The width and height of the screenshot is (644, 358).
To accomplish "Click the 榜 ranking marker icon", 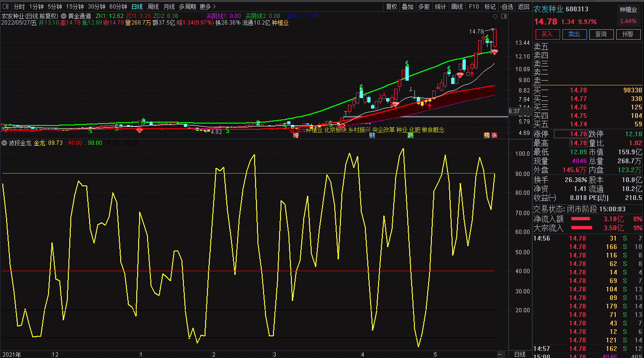I will tap(487, 135).
